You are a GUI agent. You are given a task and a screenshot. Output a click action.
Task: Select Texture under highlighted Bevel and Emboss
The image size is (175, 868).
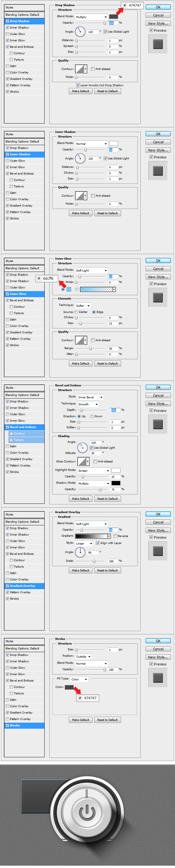tap(26, 440)
